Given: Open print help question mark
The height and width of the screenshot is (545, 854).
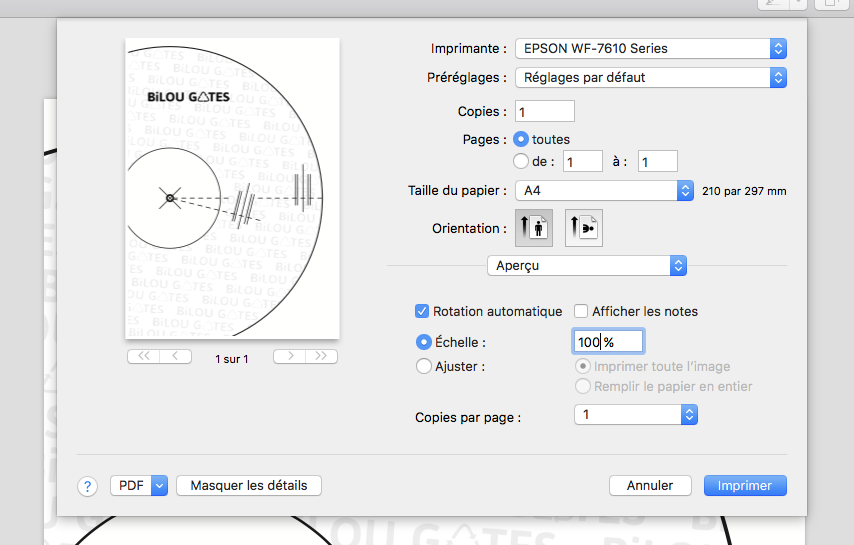Looking at the screenshot, I should [87, 486].
